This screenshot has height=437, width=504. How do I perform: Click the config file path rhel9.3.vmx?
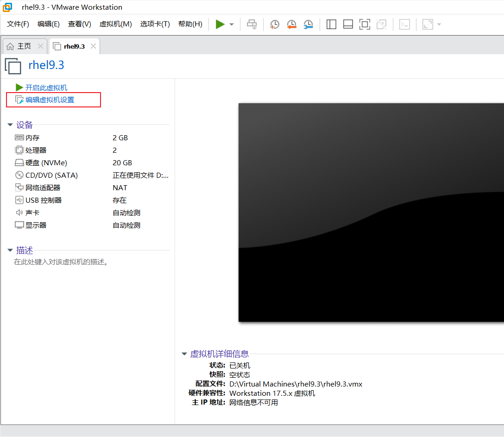pyautogui.click(x=296, y=384)
